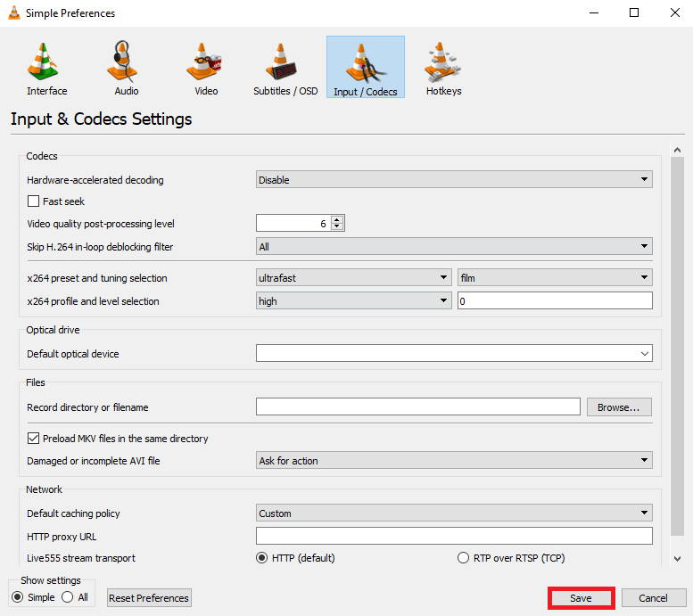Image resolution: width=693 pixels, height=616 pixels.
Task: Open the Interface preferences cone icon
Action: tap(43, 62)
